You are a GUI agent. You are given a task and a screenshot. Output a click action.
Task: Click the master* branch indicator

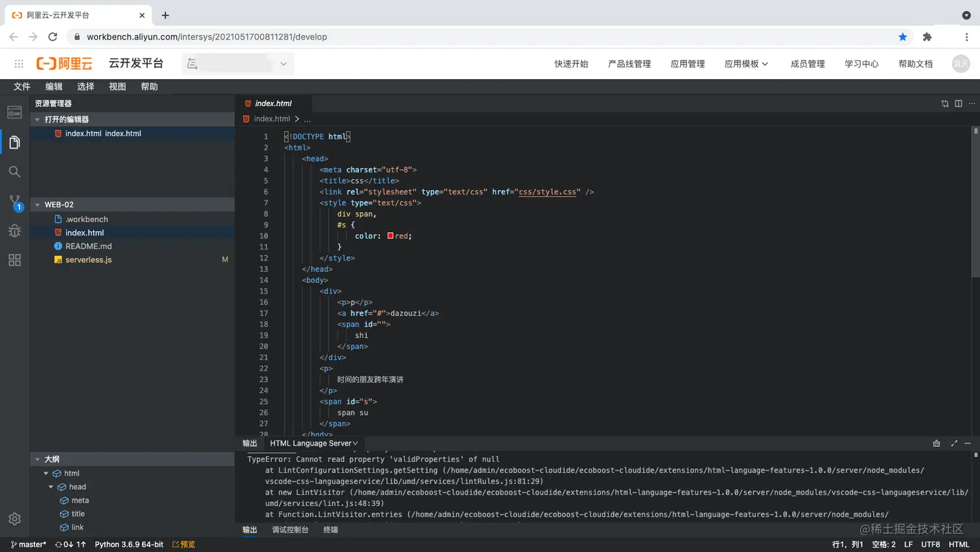(x=29, y=545)
